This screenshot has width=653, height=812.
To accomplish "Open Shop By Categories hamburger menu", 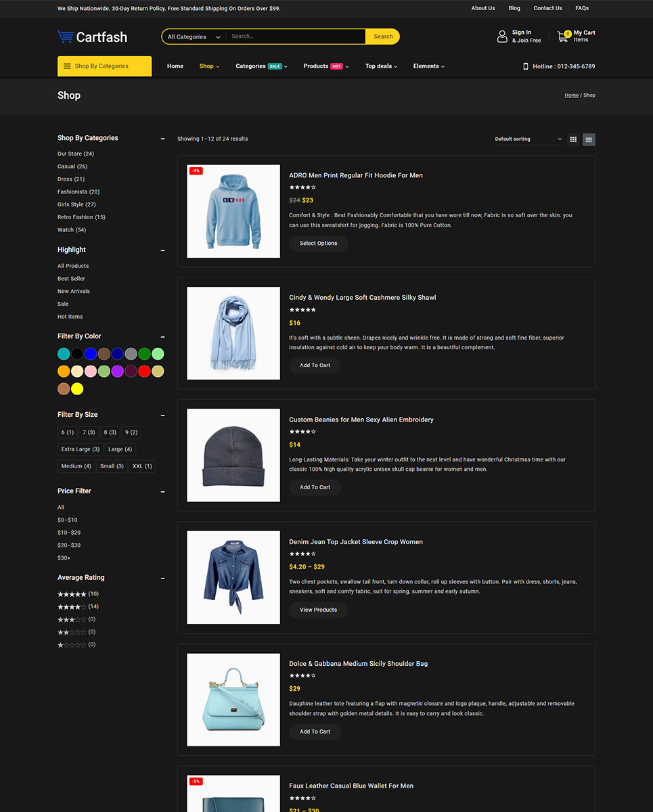I will coord(67,66).
